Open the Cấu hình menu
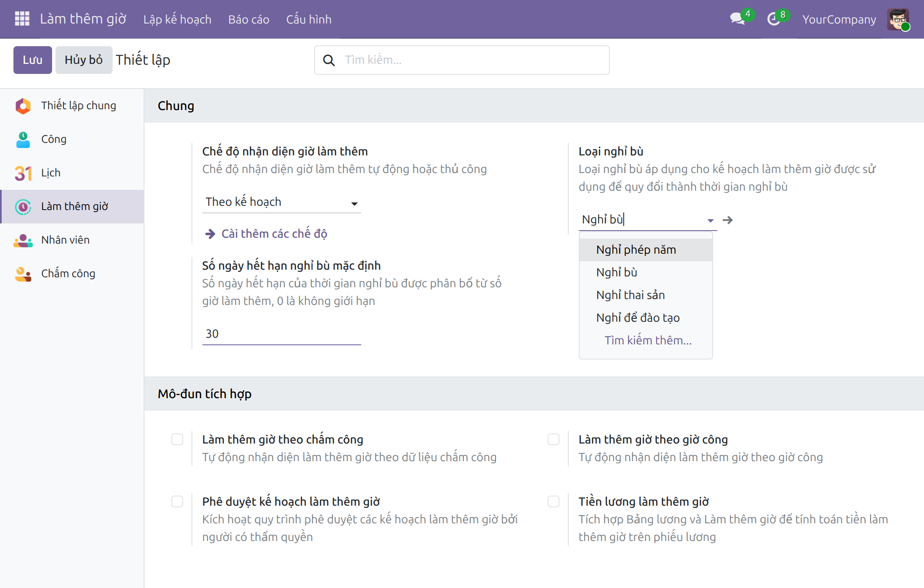This screenshot has height=588, width=924. (x=309, y=19)
